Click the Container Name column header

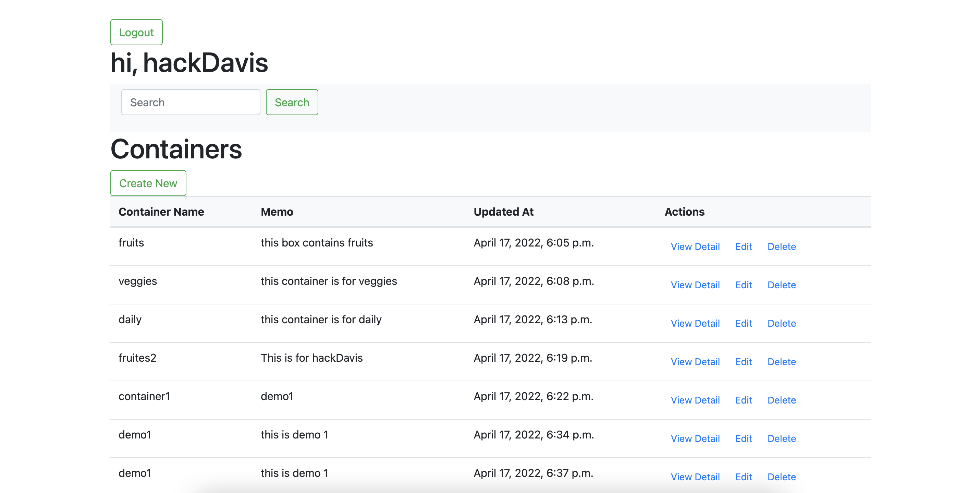[x=161, y=212]
